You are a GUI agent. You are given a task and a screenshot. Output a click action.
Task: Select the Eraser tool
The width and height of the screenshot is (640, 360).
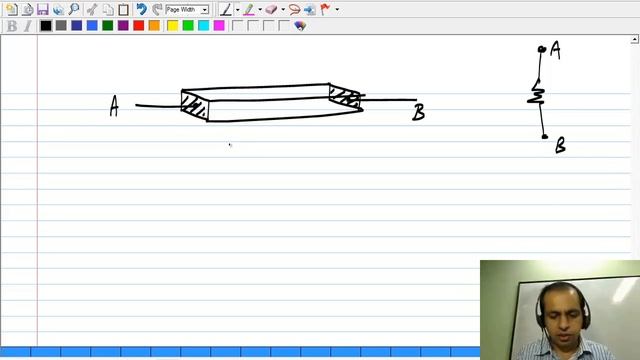pos(271,9)
